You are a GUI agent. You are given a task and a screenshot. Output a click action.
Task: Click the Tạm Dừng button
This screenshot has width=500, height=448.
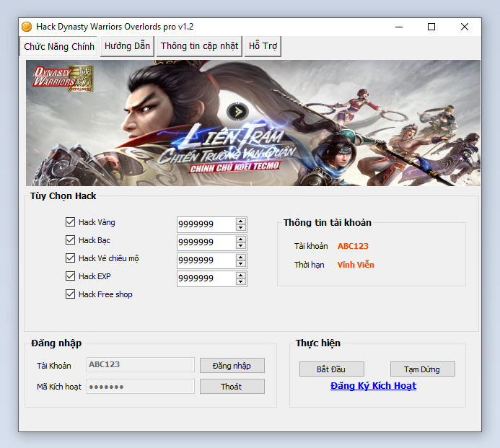point(422,369)
